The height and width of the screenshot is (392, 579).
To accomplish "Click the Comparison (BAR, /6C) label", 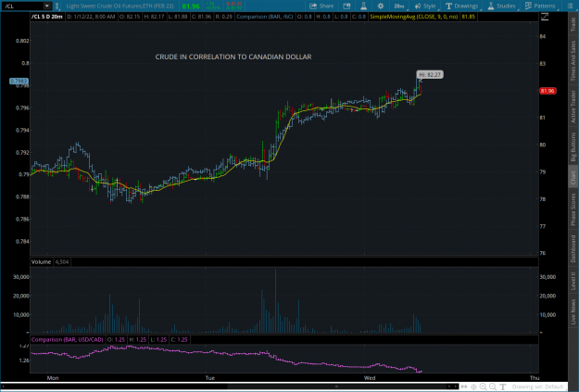I will point(264,17).
